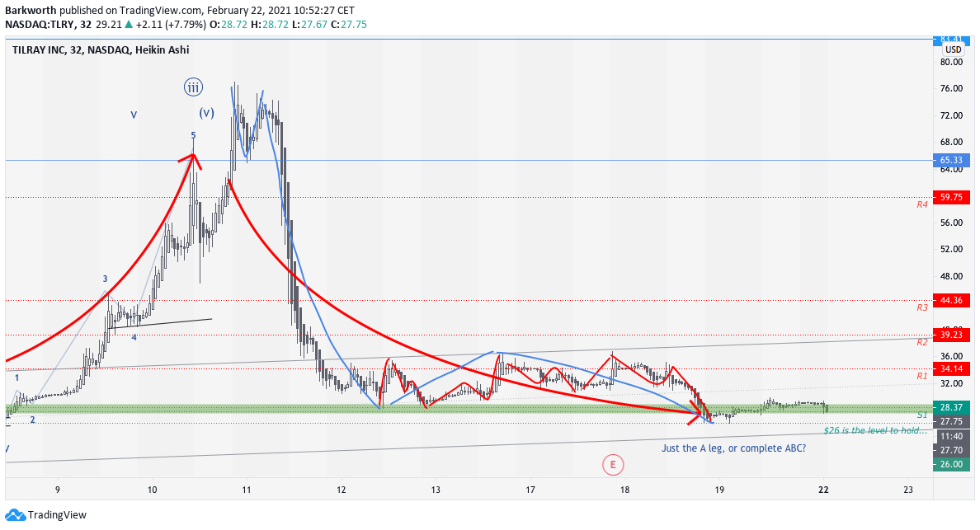Click the red 39.23 price label
980x530 pixels.
[x=951, y=335]
